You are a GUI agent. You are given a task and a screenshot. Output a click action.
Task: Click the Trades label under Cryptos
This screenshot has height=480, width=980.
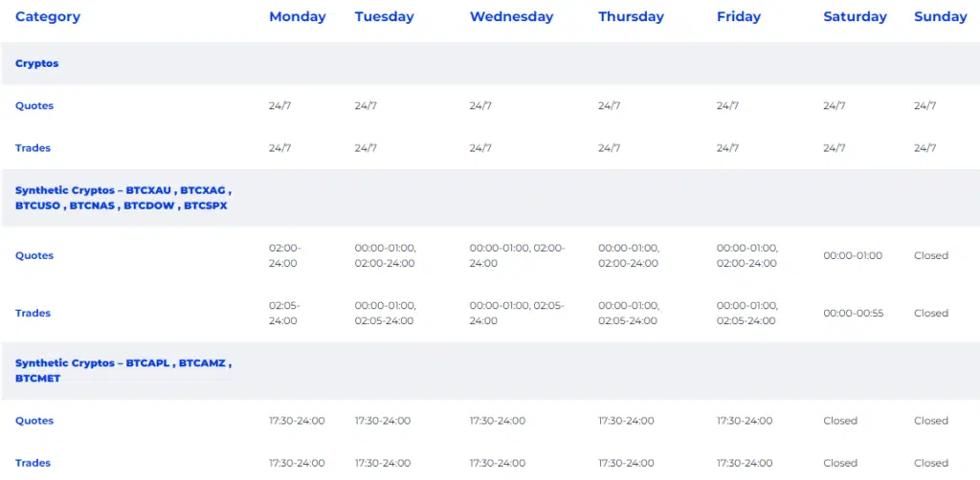click(x=33, y=148)
